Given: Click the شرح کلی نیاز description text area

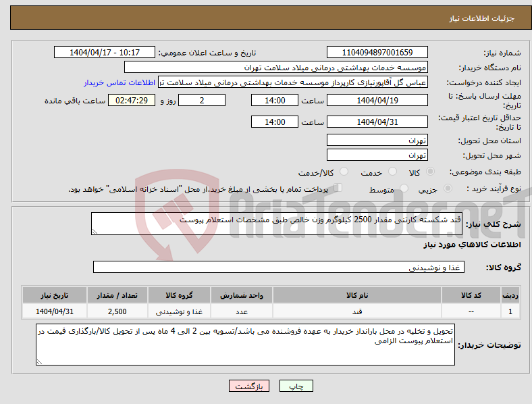Looking at the screenshot, I should [277, 224].
